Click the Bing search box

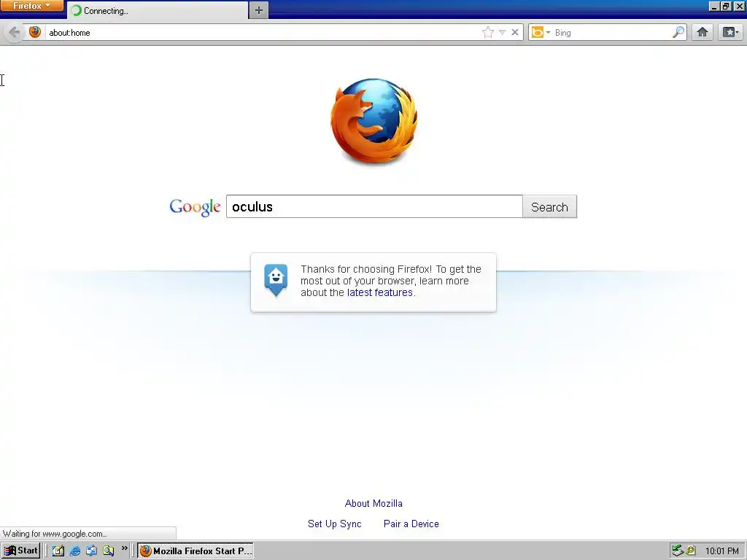tap(612, 32)
